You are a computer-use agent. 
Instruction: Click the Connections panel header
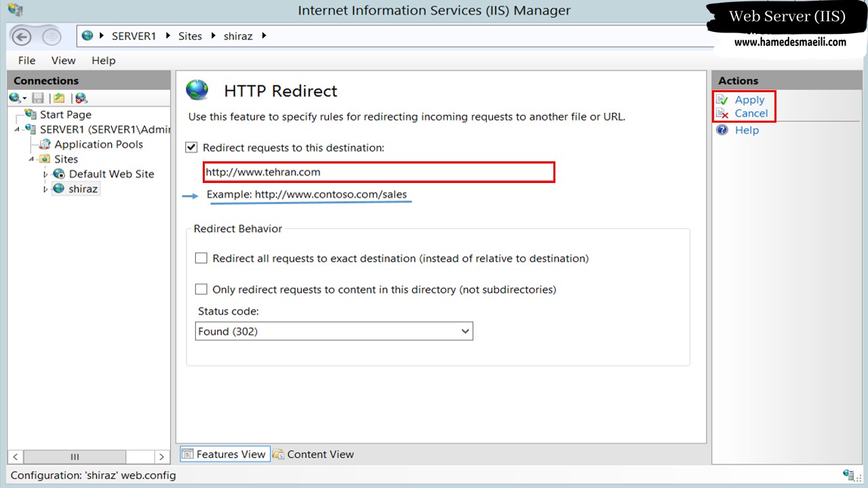(89, 81)
